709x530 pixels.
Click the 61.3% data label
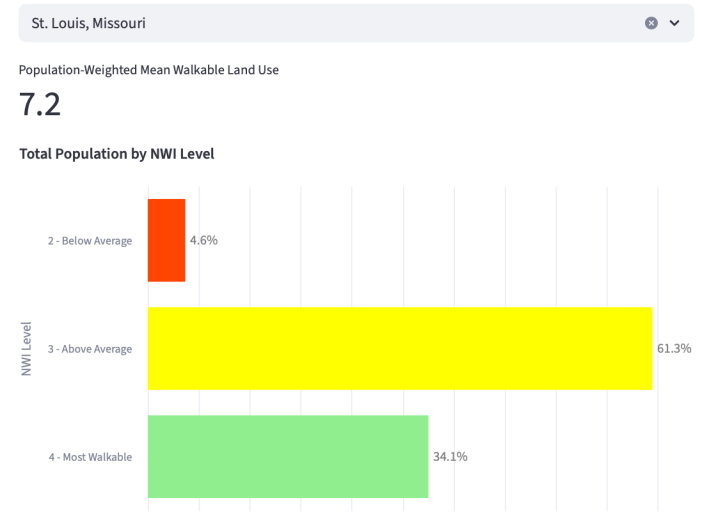[x=673, y=348]
